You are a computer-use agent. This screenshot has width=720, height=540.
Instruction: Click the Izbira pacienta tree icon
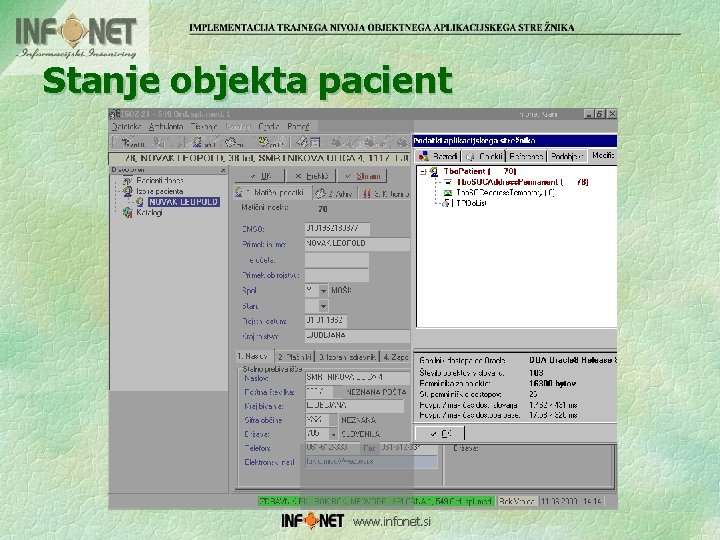coord(128,191)
